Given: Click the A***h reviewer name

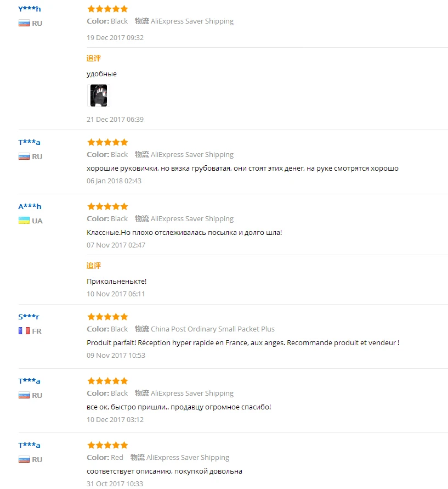Looking at the screenshot, I should click(x=30, y=206).
